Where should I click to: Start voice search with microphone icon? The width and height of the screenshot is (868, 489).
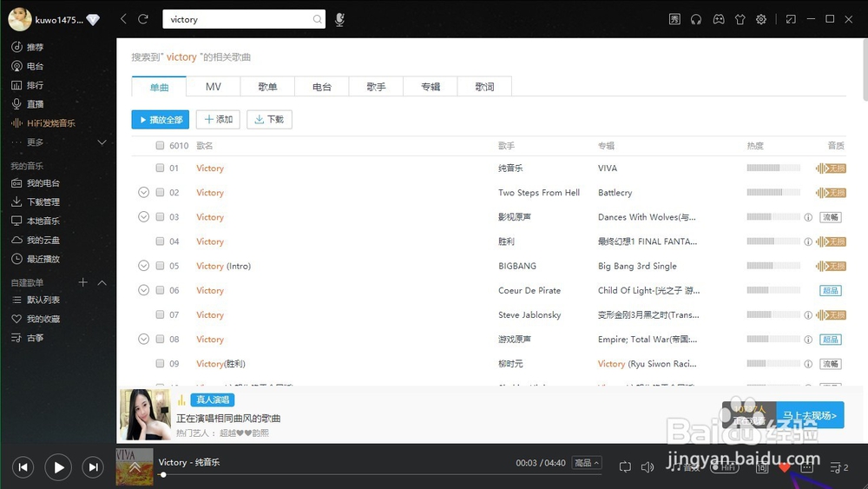[340, 20]
